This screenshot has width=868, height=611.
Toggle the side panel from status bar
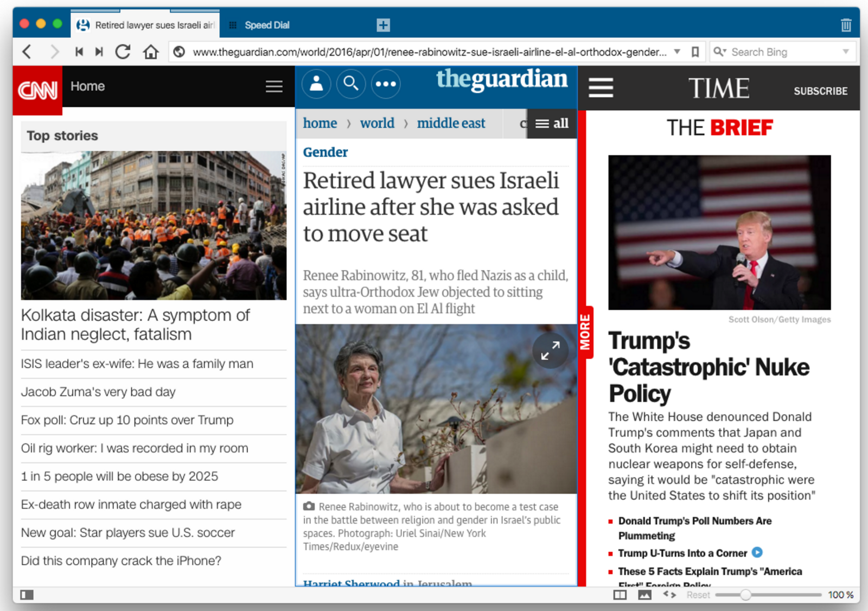[27, 595]
